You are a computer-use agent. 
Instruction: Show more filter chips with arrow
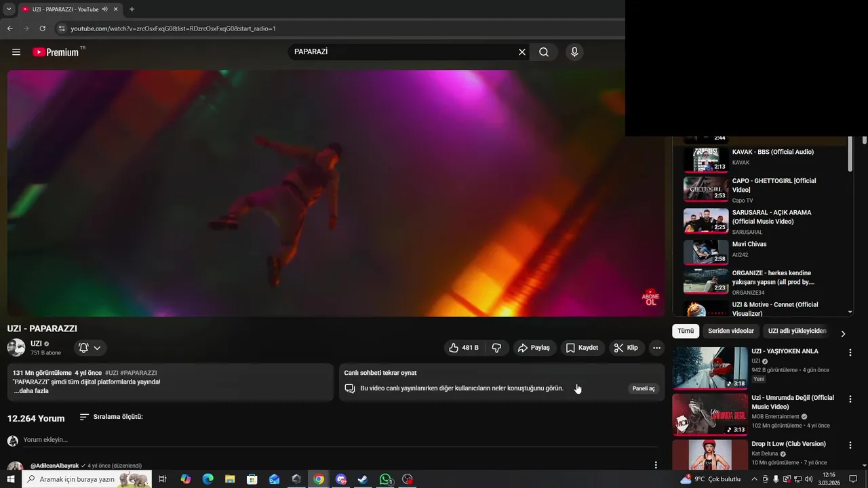tap(843, 333)
